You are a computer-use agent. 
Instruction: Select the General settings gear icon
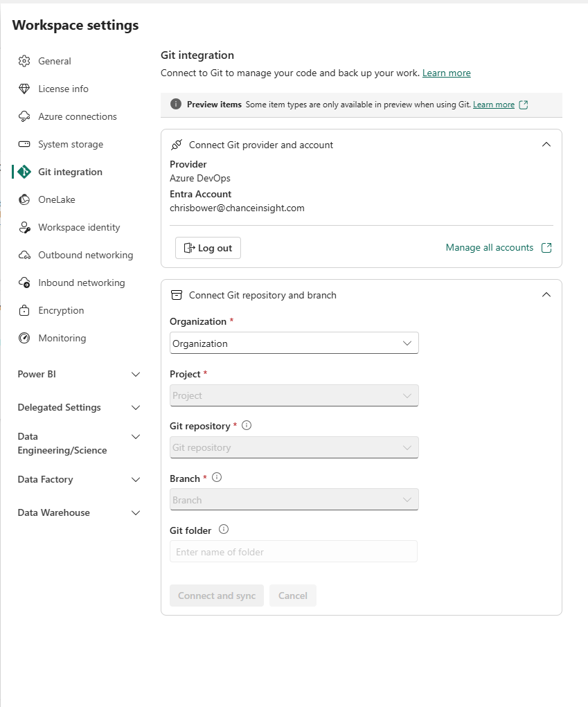pyautogui.click(x=24, y=61)
